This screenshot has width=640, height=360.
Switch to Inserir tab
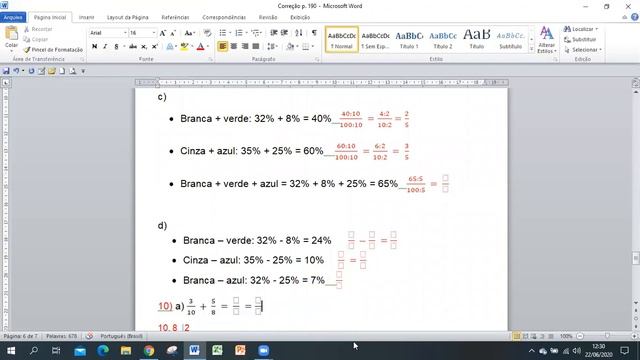click(x=86, y=18)
